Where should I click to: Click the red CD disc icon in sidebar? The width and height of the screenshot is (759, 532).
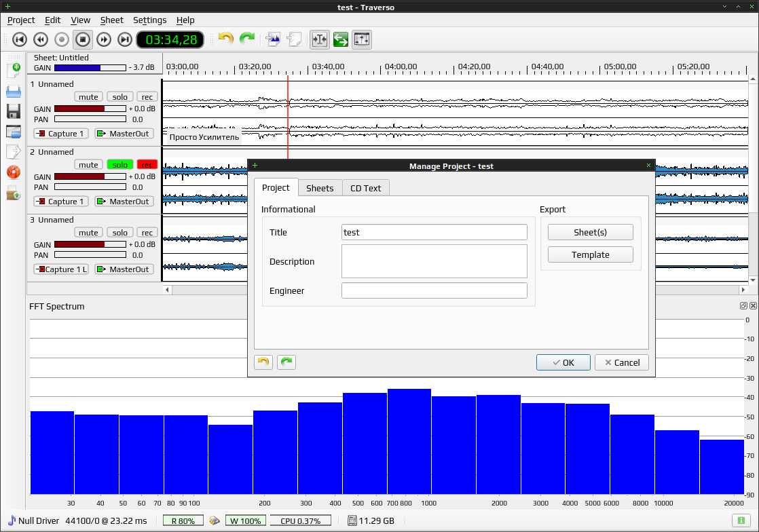point(14,172)
